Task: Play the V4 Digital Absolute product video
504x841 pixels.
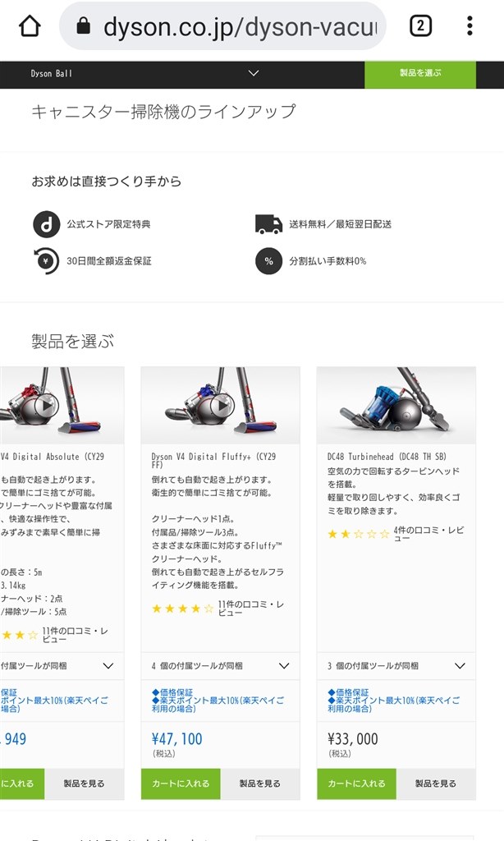Action: [x=47, y=406]
